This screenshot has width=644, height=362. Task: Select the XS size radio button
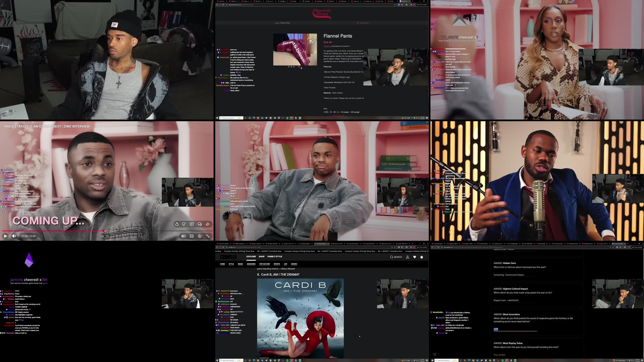[x=324, y=112]
